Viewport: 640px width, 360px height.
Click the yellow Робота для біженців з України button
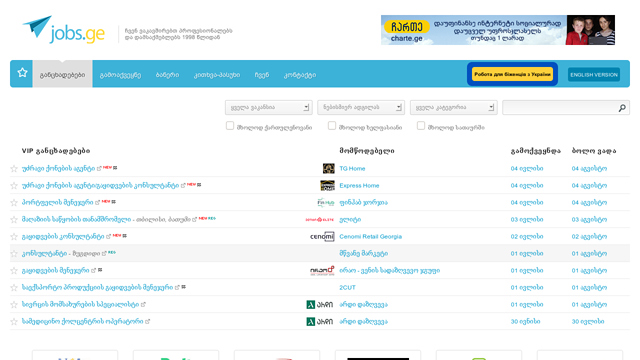point(512,74)
